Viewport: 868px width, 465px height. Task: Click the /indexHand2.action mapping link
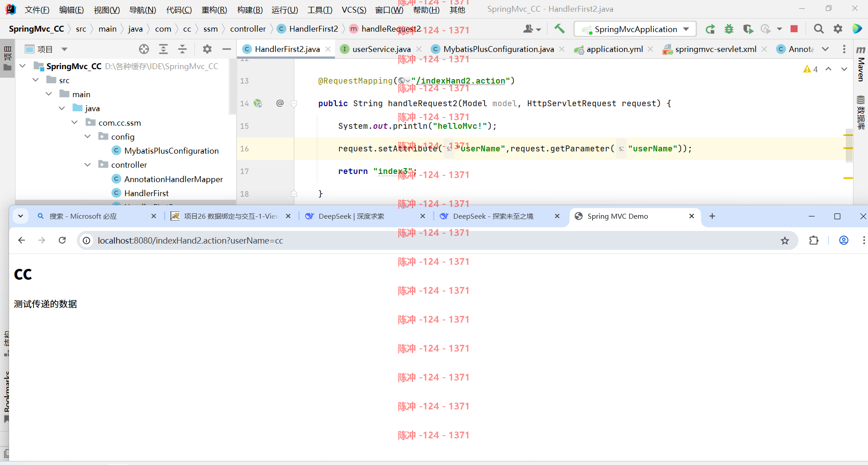[x=460, y=81]
